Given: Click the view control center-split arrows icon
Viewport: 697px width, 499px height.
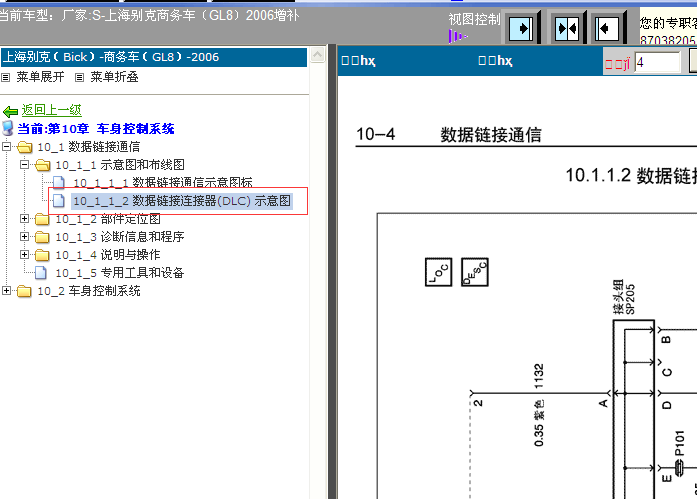Looking at the screenshot, I should click(x=567, y=29).
